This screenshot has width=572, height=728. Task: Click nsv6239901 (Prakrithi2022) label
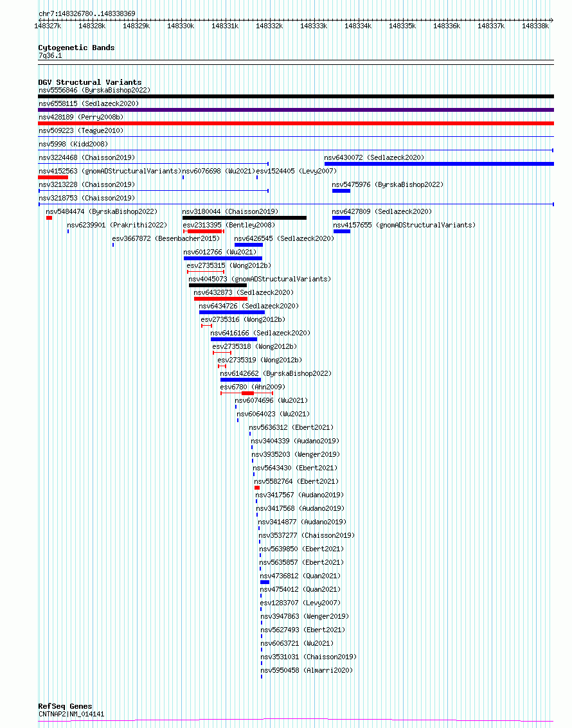[x=117, y=225]
